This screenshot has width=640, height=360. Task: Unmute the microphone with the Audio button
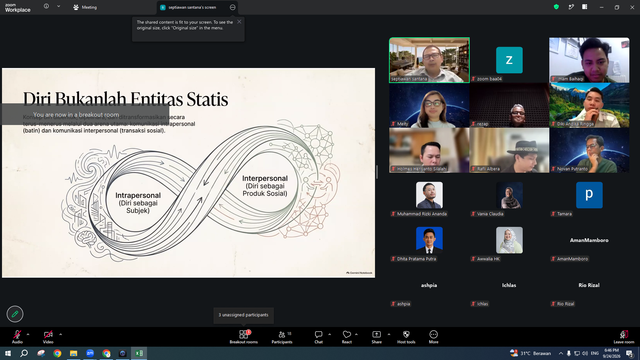pyautogui.click(x=17, y=337)
